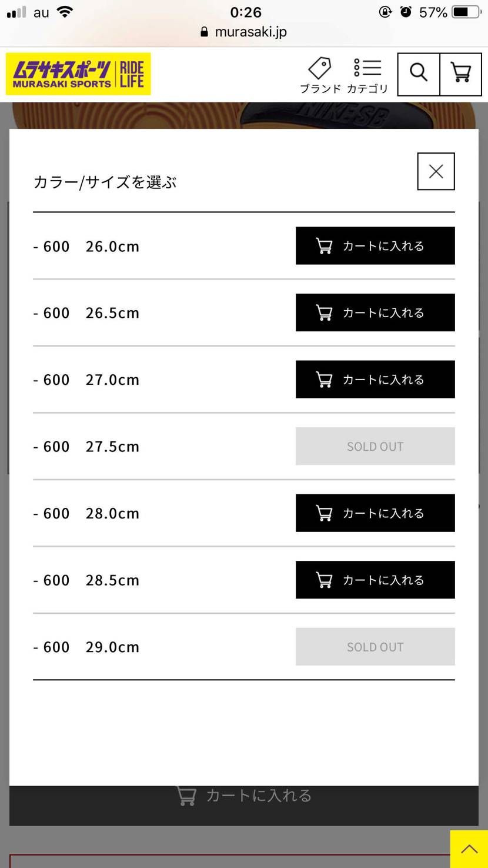Screen dimensions: 488x868
Task: Open the shopping cart icon in header
Action: tap(461, 74)
